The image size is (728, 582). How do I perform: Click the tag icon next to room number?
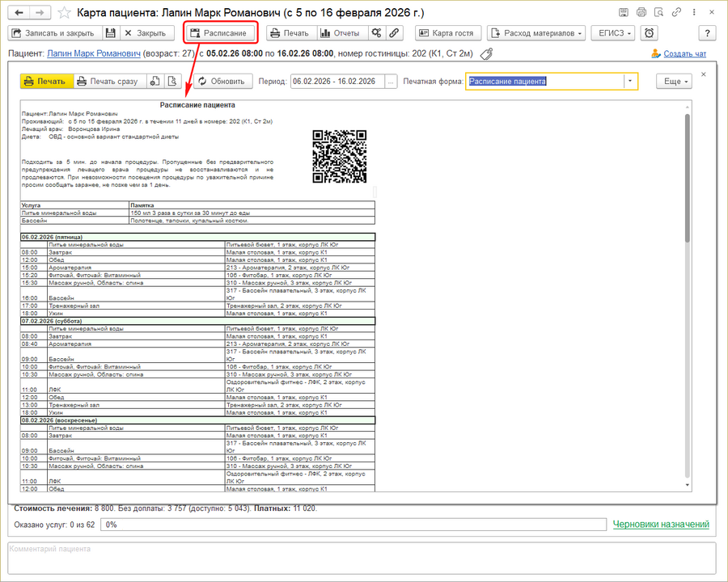[x=486, y=54]
